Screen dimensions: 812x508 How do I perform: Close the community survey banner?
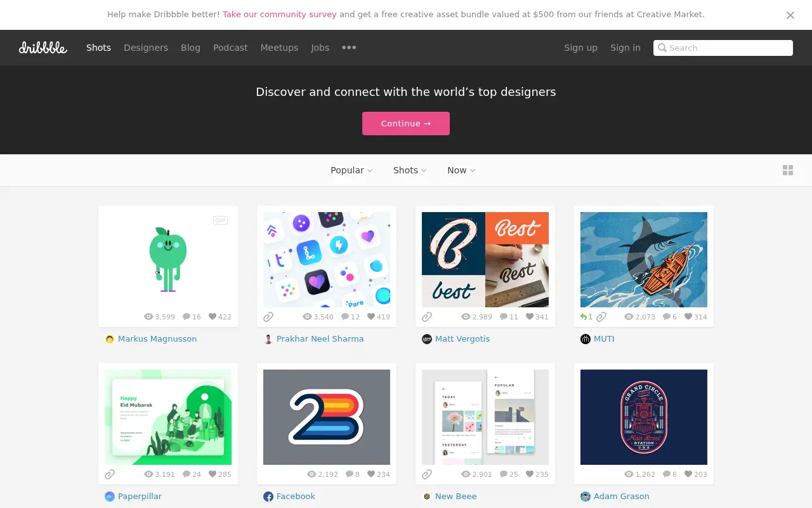(790, 15)
